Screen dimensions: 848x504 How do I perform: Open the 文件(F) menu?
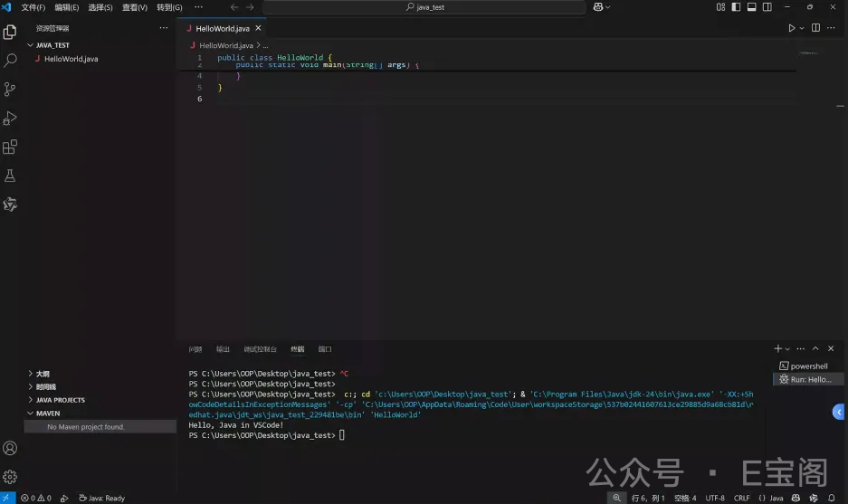[33, 7]
